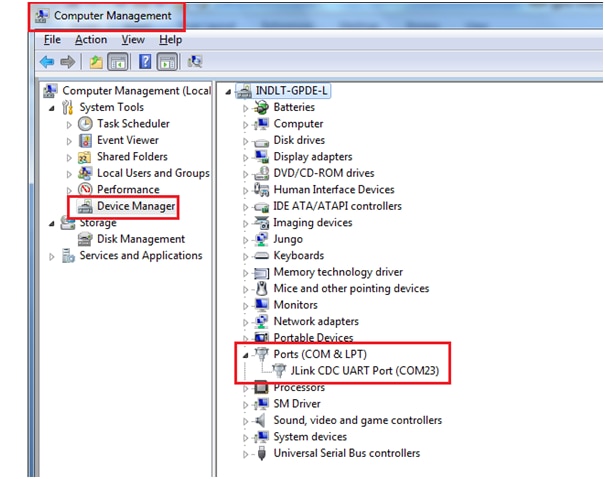Click the JLink CDC UART Port icon
605x479 pixels.
coord(279,371)
